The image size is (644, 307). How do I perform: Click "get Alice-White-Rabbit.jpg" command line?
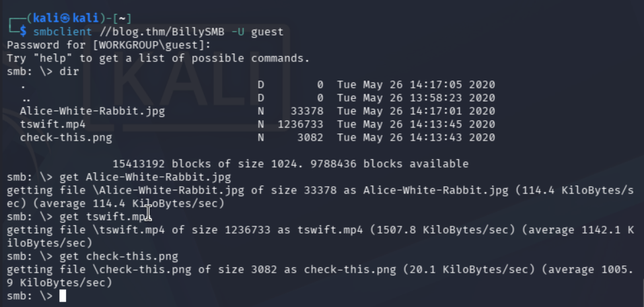point(145,177)
